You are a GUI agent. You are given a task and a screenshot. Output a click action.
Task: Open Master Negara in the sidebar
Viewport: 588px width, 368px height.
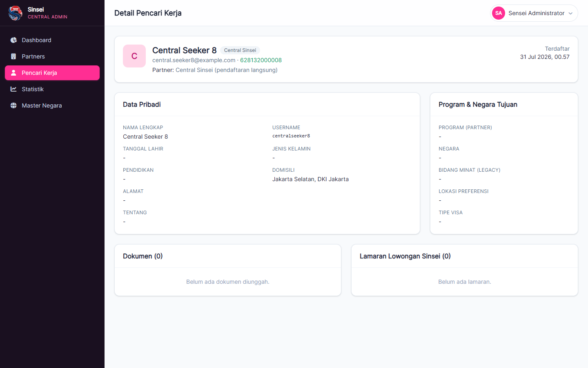(52, 105)
